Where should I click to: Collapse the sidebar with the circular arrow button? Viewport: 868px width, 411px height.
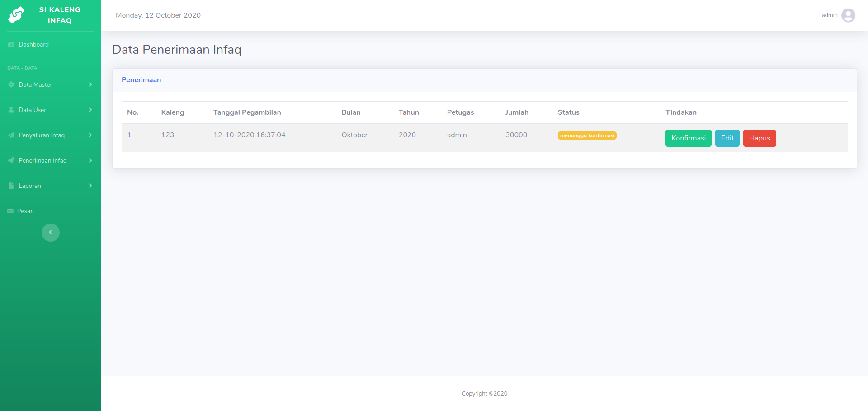click(x=50, y=232)
